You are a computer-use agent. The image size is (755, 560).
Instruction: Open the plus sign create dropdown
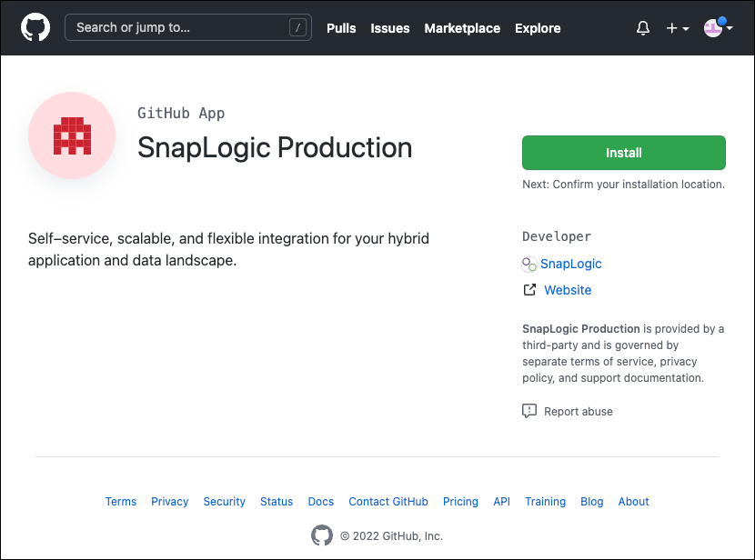(672, 28)
